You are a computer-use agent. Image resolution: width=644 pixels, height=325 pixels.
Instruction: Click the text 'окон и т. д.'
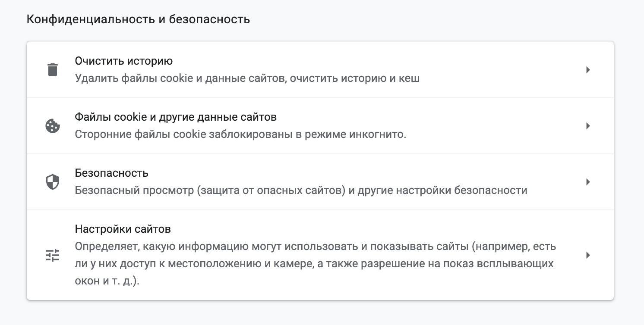107,281
